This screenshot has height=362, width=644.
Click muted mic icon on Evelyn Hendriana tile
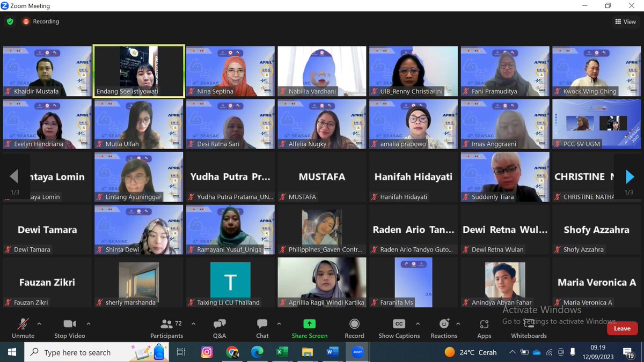click(8, 144)
